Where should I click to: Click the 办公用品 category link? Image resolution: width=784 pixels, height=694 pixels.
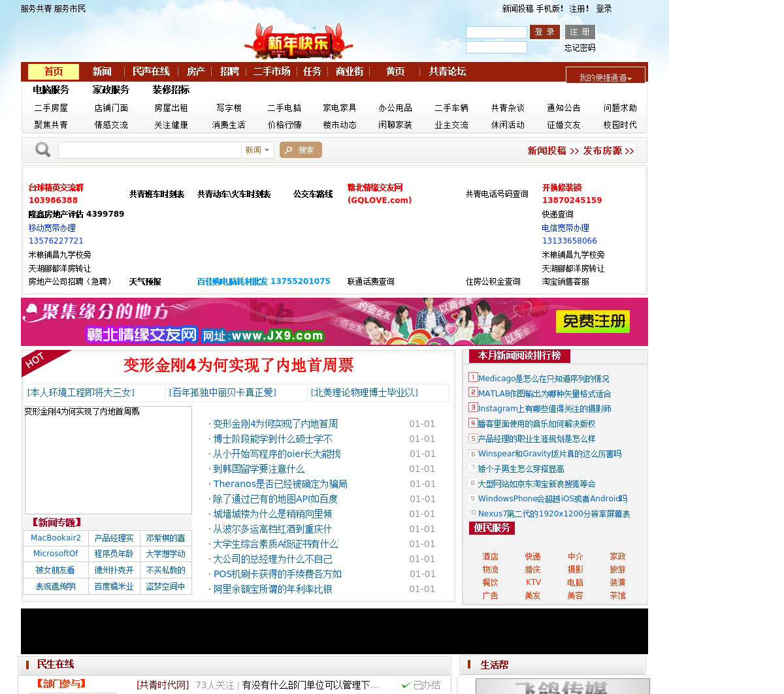pyautogui.click(x=395, y=108)
